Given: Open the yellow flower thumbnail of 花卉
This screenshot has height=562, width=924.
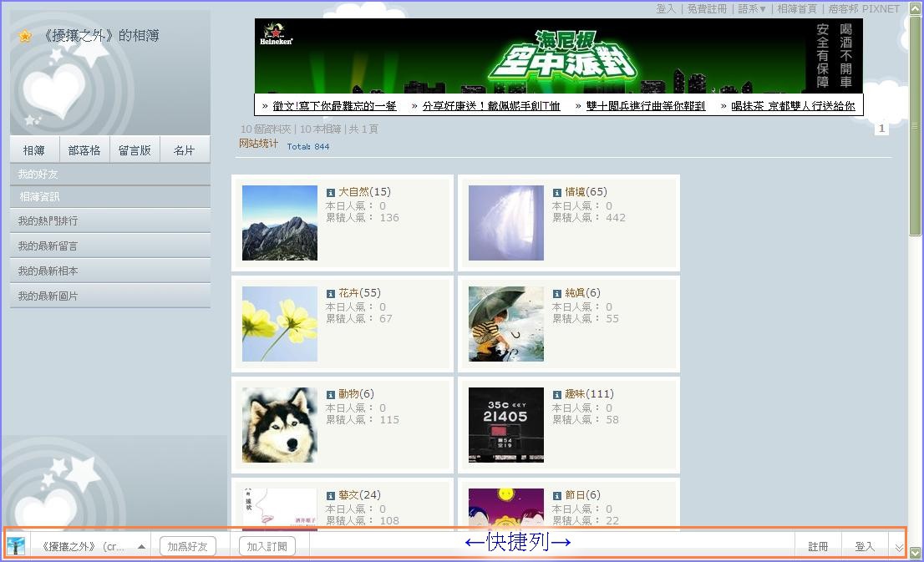Looking at the screenshot, I should [280, 324].
